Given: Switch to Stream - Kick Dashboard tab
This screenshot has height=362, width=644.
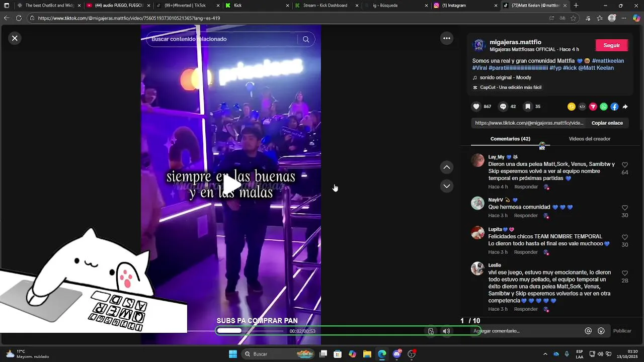Looking at the screenshot, I should click(x=326, y=6).
